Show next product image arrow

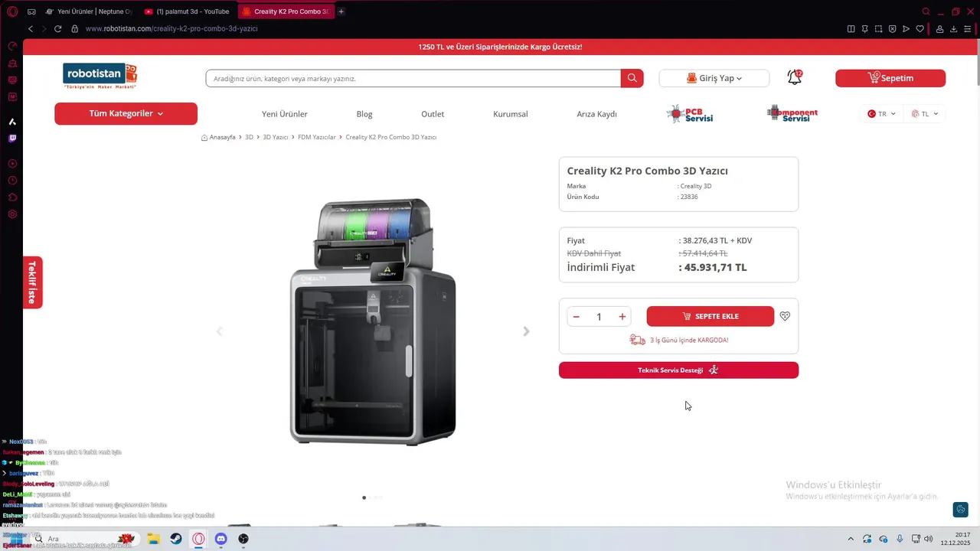(526, 331)
